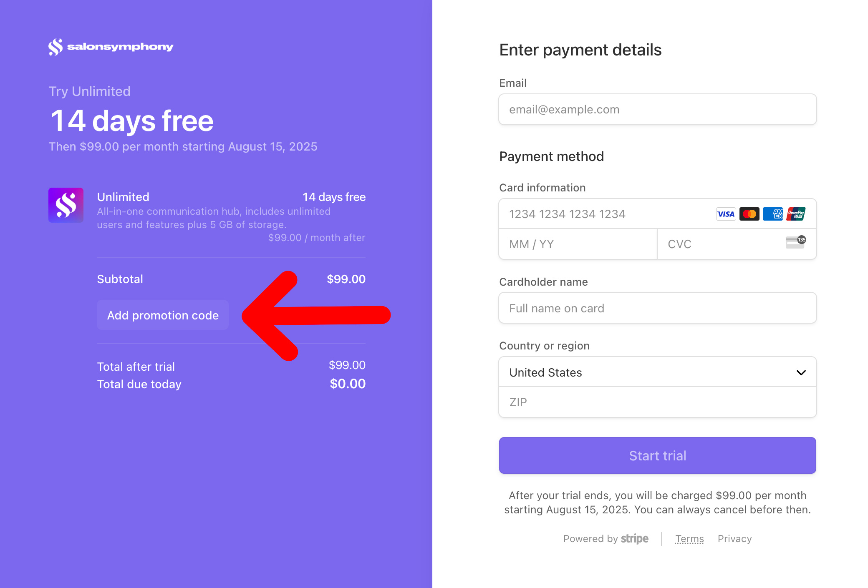Viewport: 868px width, 588px height.
Task: Click the Unlimited plan product icon
Action: (66, 205)
